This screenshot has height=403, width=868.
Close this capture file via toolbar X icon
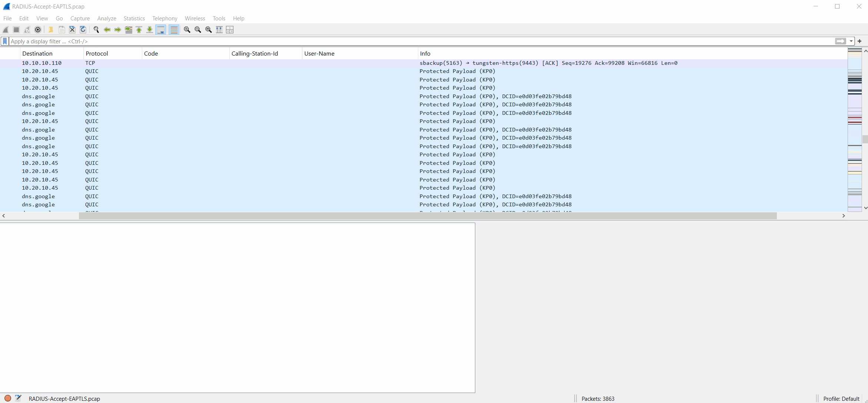tap(72, 30)
